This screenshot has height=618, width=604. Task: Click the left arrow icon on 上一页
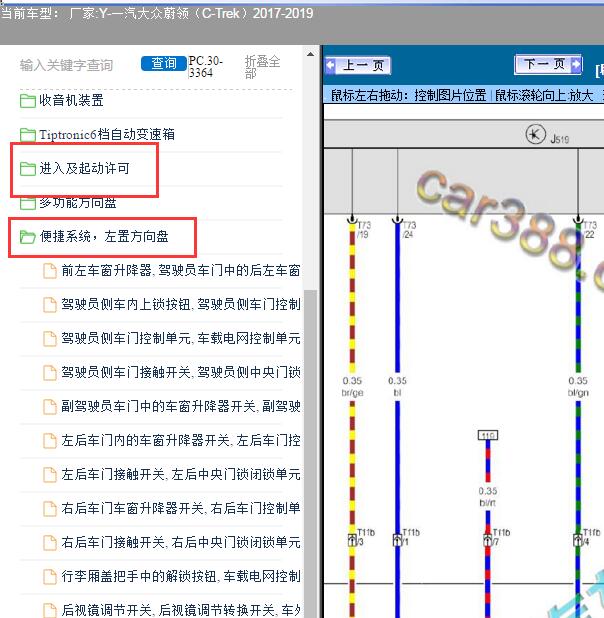[330, 65]
